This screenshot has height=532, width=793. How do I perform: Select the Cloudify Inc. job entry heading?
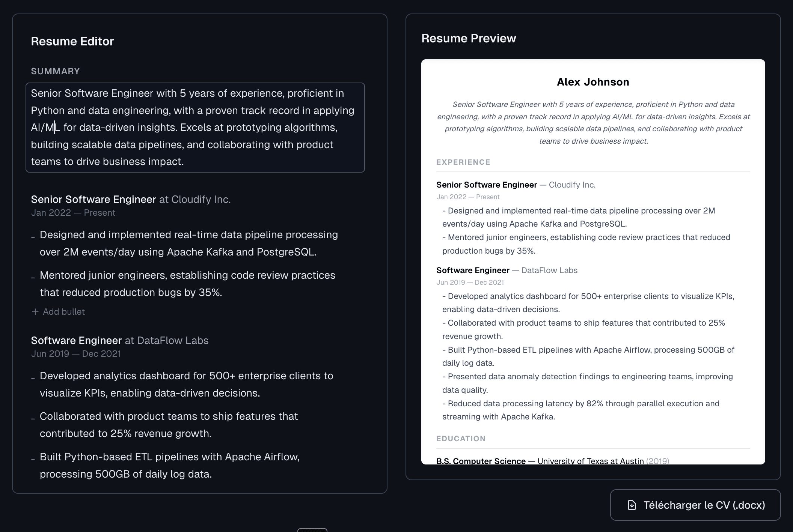pyautogui.click(x=131, y=199)
